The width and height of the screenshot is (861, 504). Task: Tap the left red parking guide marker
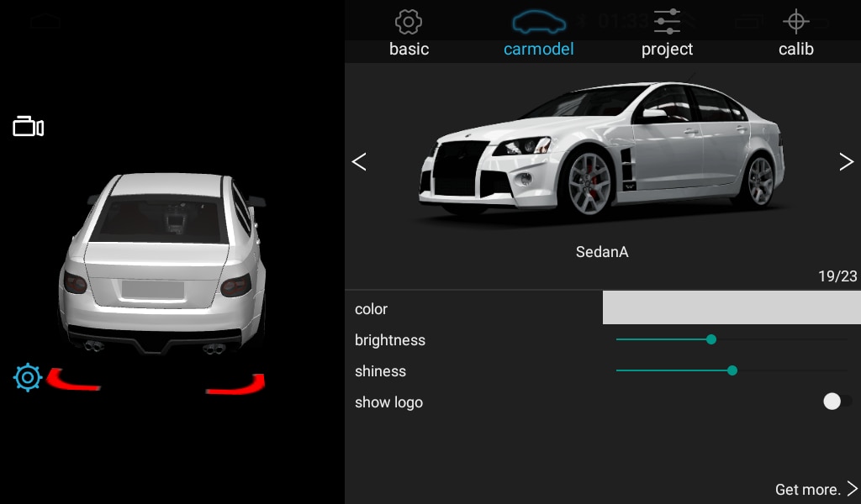[74, 381]
